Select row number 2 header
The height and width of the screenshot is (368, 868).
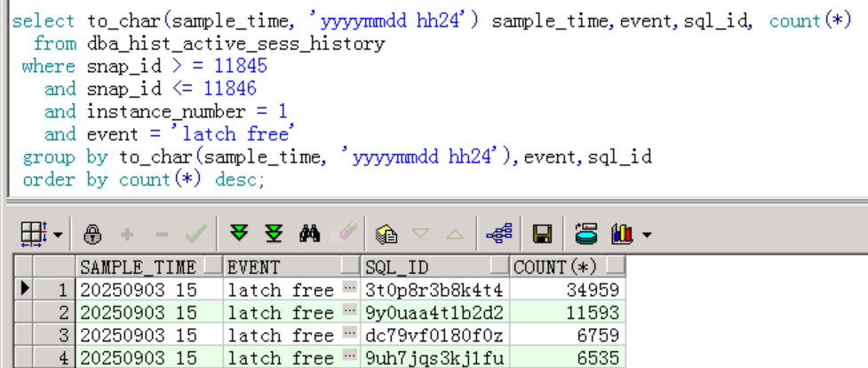pyautogui.click(x=54, y=312)
